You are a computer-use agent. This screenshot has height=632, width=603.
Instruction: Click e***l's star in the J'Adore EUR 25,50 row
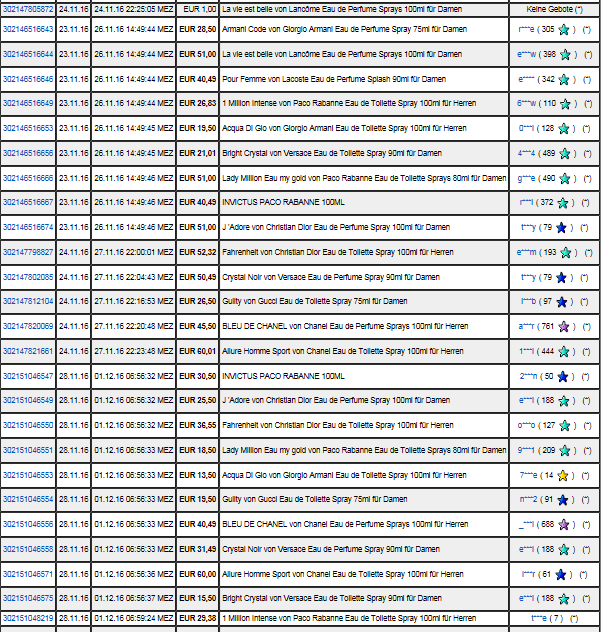point(563,401)
